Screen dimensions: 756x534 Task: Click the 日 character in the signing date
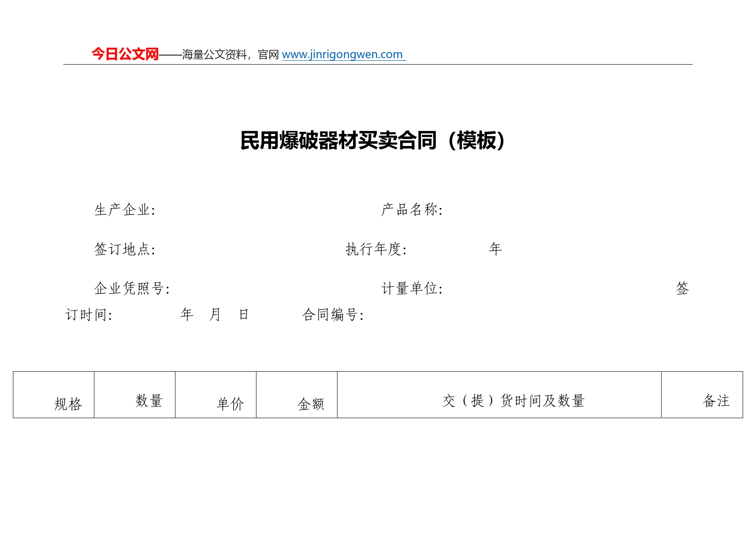coord(244,314)
